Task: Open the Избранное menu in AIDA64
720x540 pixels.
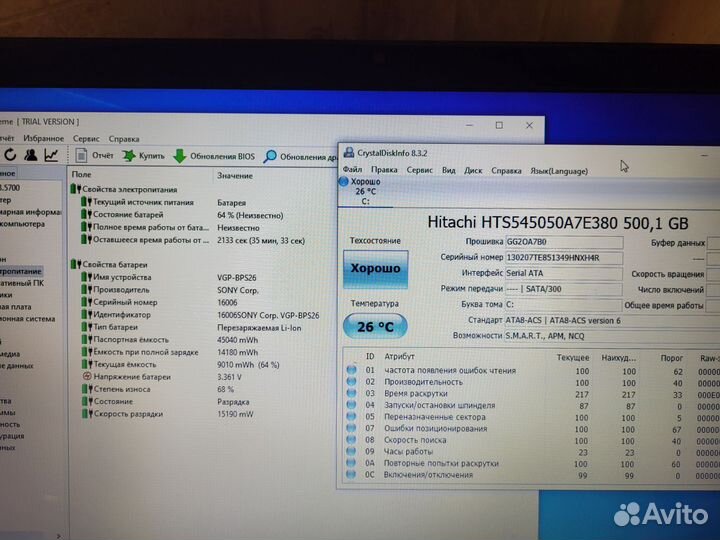Action: click(44, 138)
